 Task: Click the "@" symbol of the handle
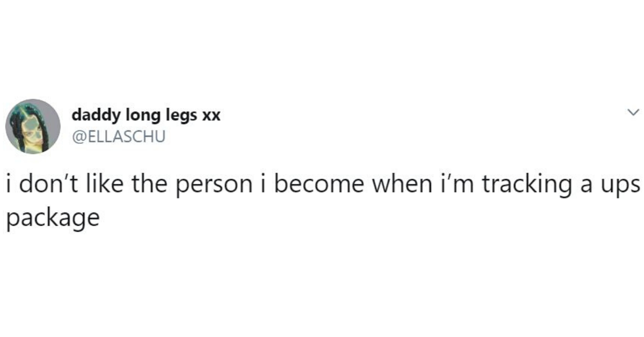(x=77, y=137)
